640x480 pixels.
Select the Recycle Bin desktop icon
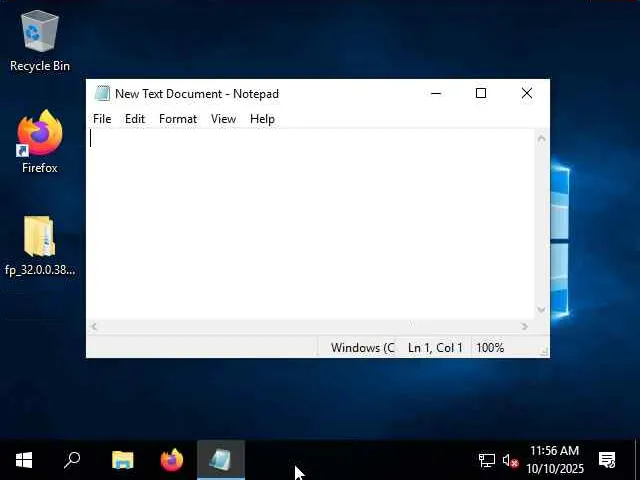pos(40,41)
